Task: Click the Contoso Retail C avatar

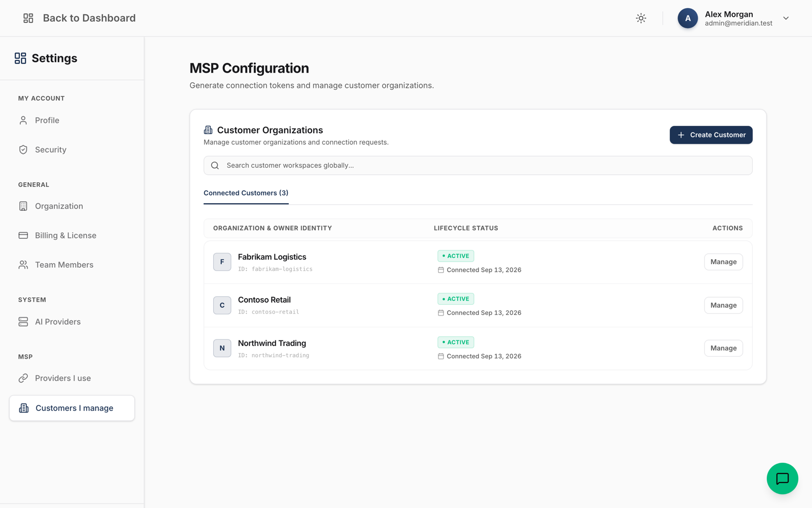Action: point(222,305)
